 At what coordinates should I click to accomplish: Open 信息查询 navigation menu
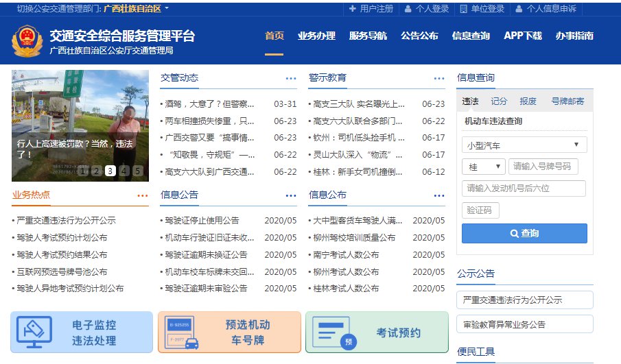click(471, 36)
